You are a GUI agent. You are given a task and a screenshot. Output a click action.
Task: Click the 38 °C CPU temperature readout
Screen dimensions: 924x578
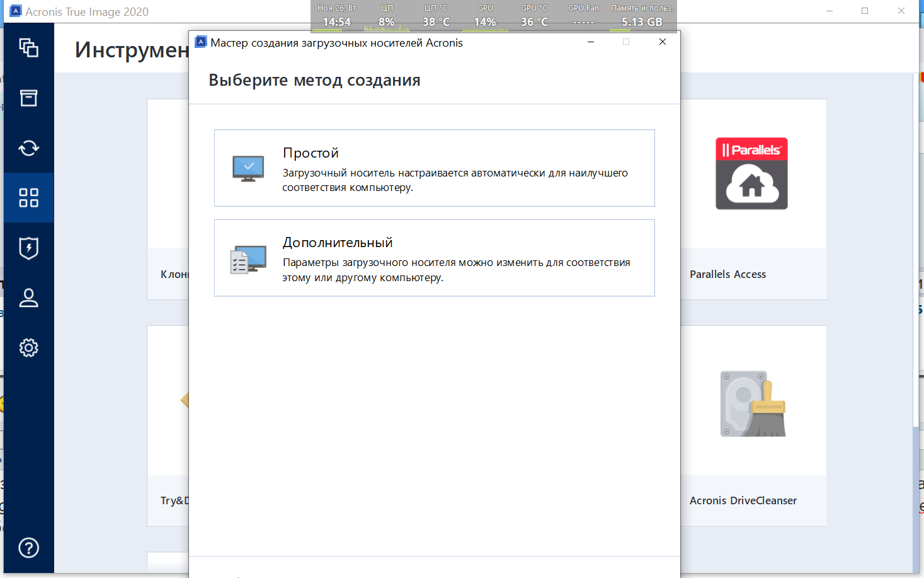coord(436,22)
